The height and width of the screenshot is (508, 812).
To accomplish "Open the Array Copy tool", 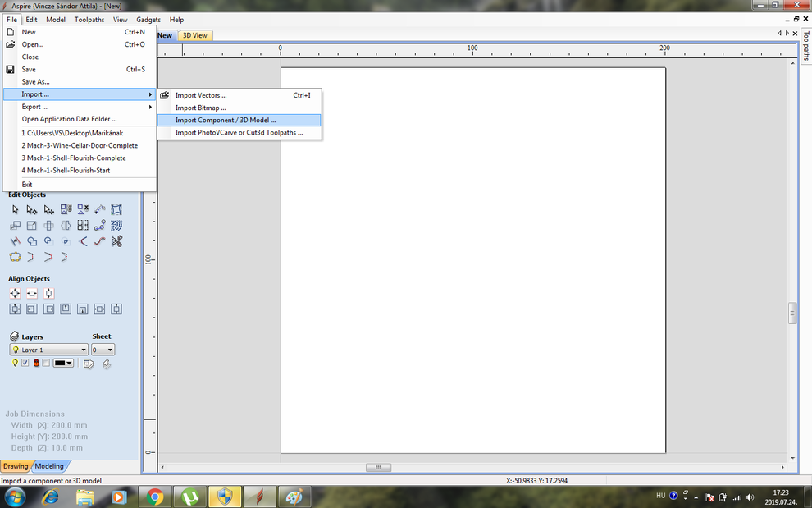I will click(83, 226).
